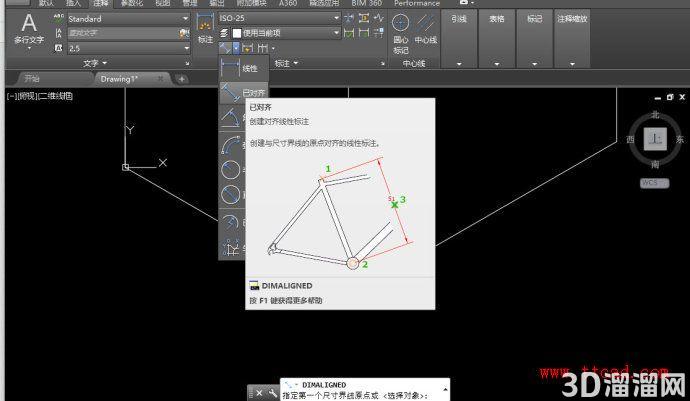Open the 使用当前项 layer override dropdown
The height and width of the screenshot is (401, 690).
pos(286,33)
